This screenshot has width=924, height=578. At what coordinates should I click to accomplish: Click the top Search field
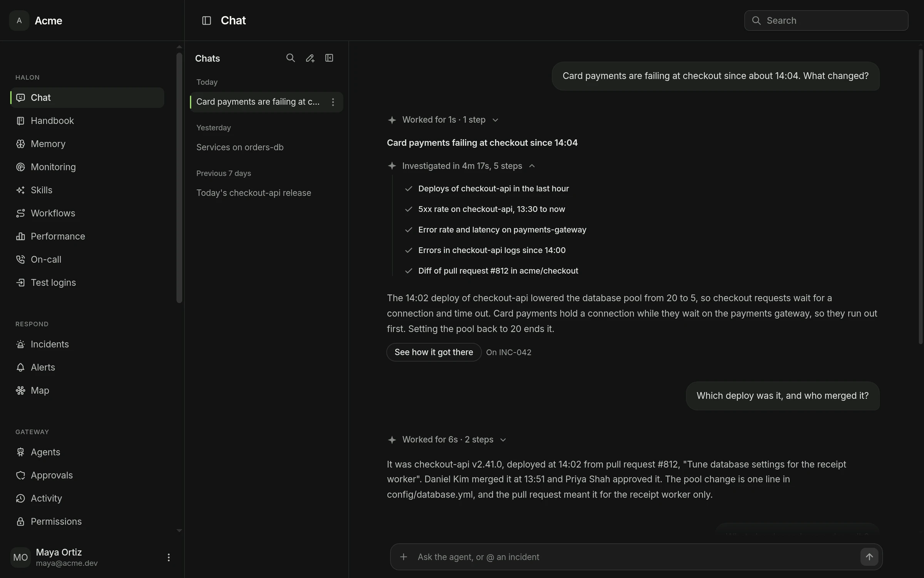click(x=826, y=20)
